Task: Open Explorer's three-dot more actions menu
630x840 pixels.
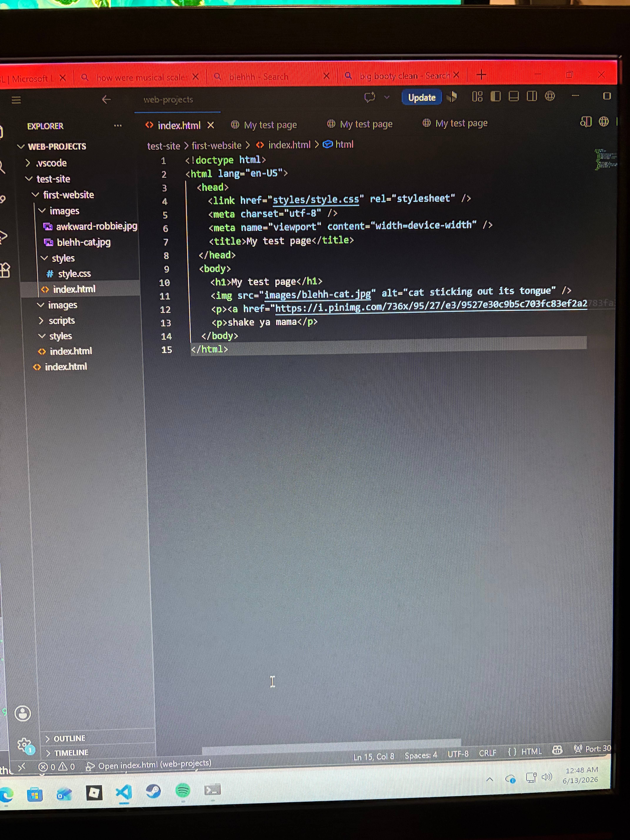Action: click(x=118, y=126)
